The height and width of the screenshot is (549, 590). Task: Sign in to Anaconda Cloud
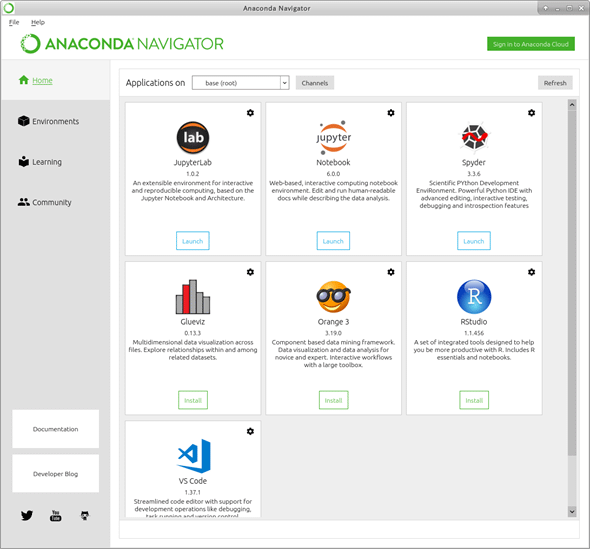tap(531, 44)
